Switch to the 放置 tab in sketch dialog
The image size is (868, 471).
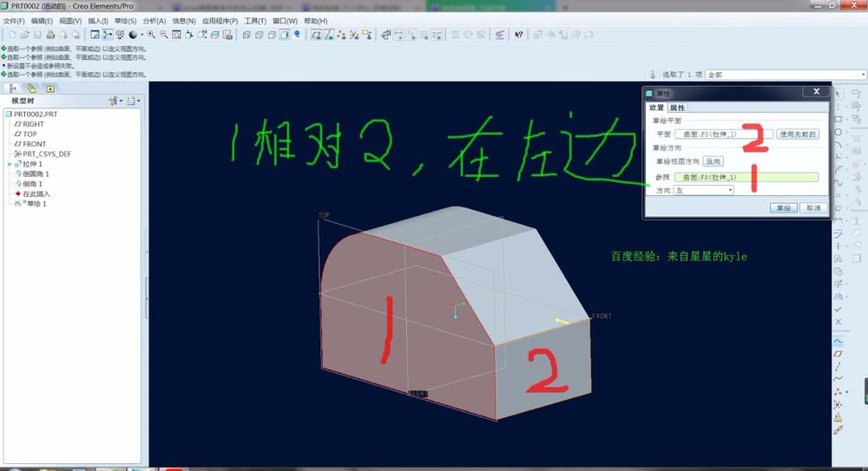click(656, 108)
